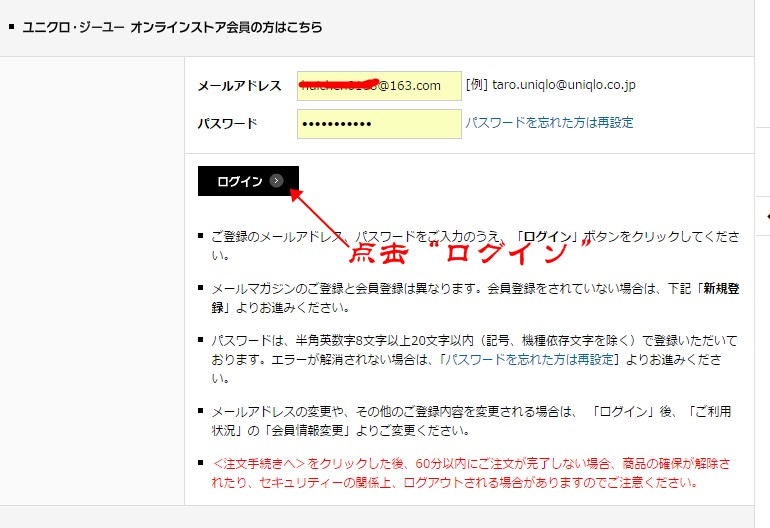Click the red 点击 ログイン annotation text
Image resolution: width=770 pixels, height=528 pixels.
click(470, 251)
